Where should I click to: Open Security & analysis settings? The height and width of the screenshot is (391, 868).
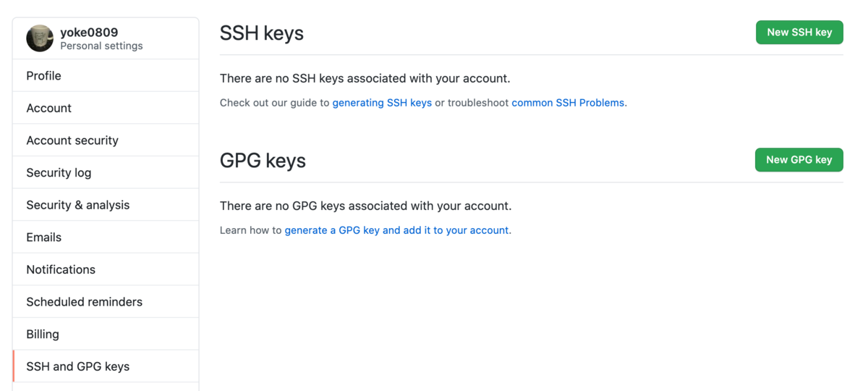point(78,205)
